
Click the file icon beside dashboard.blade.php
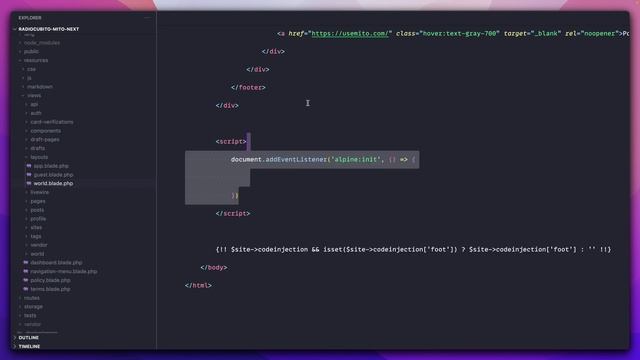click(26, 262)
